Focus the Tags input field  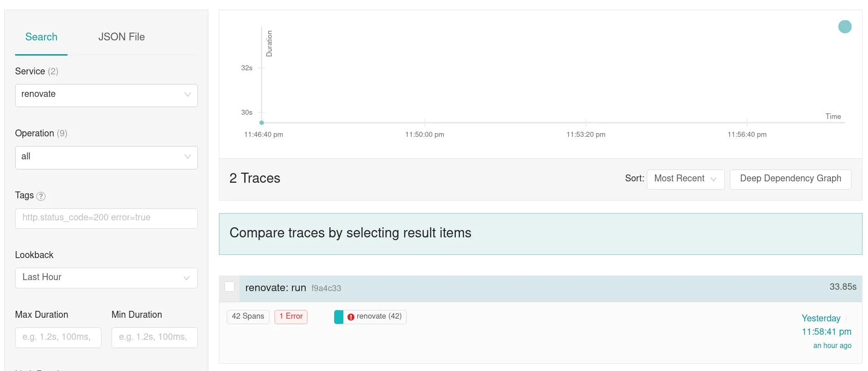(x=106, y=218)
